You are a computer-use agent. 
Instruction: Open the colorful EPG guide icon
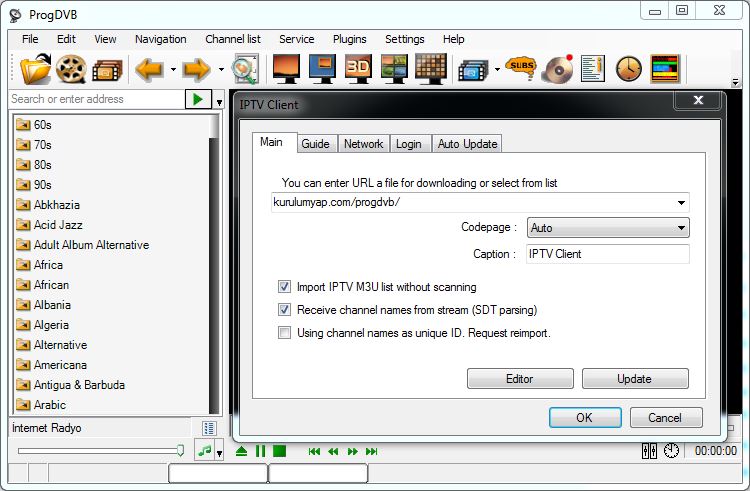[x=665, y=69]
